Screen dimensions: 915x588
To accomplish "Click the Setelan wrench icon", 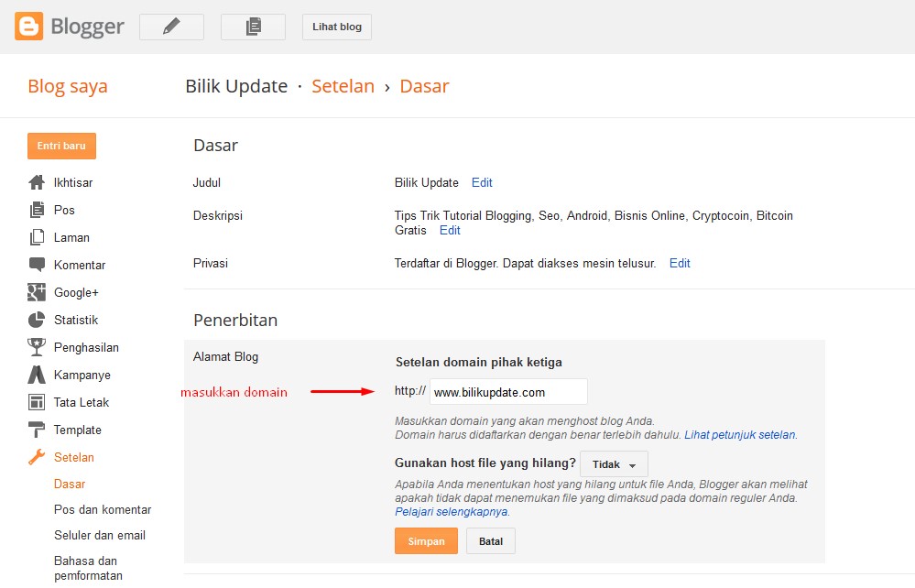I will tap(37, 457).
